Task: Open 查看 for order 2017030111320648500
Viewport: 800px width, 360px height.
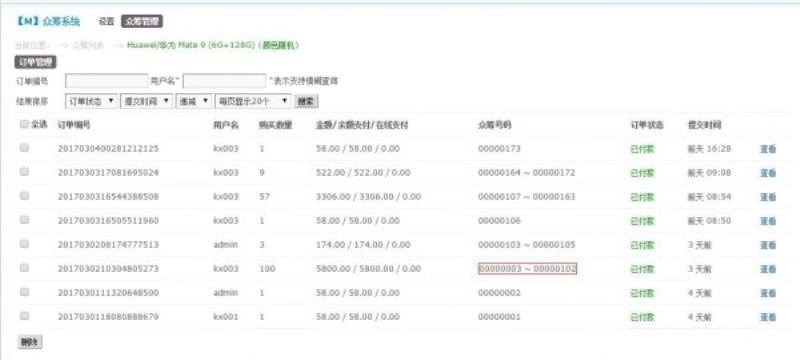Action: coord(768,293)
